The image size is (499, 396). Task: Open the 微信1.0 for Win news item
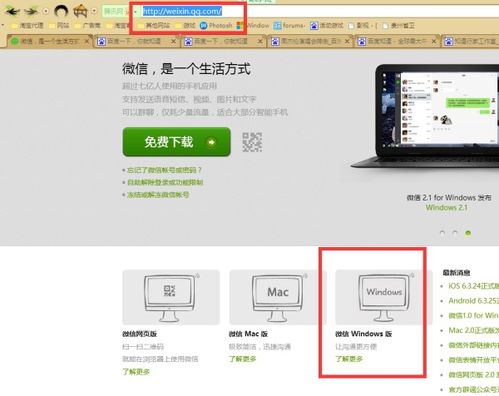tap(473, 315)
